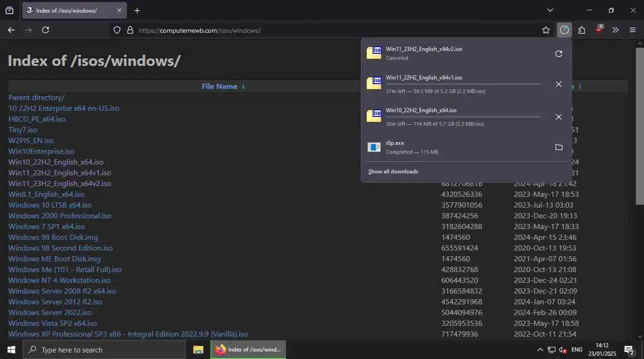Click the Firefox taskbar button
This screenshot has height=359, width=644.
[x=248, y=350]
